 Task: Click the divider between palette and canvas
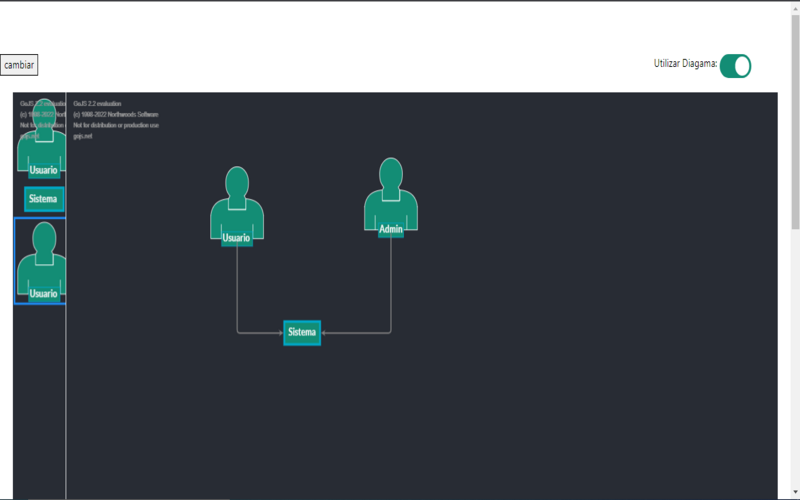(66, 350)
